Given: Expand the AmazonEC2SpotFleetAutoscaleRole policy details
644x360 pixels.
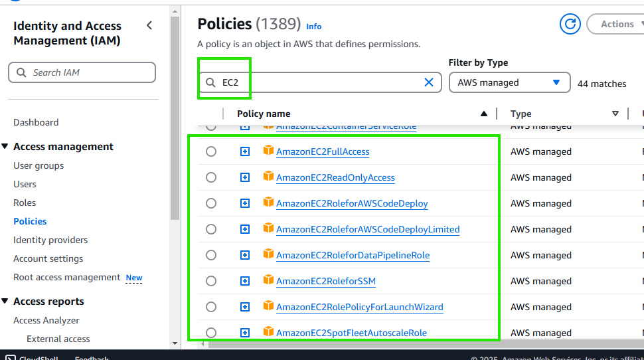Looking at the screenshot, I should click(x=245, y=333).
